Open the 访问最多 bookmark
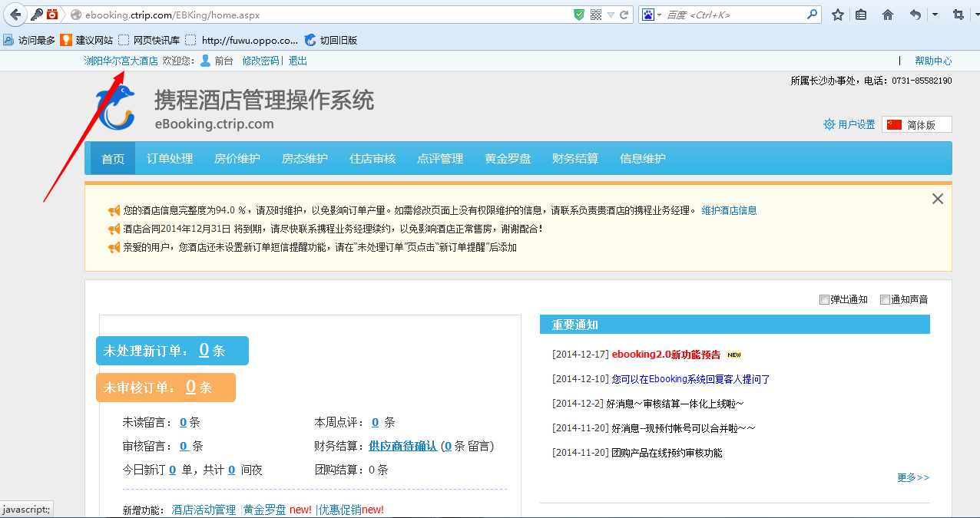 (29, 40)
